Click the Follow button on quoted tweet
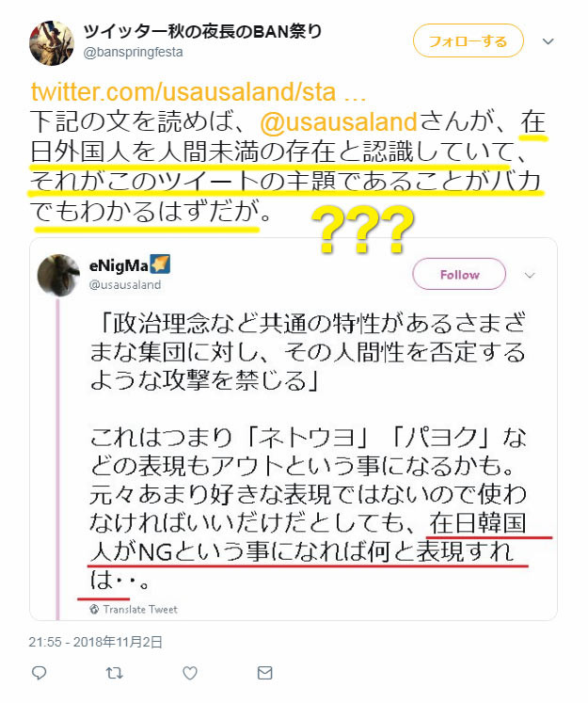Screen dimensions: 588x703 pos(459,274)
